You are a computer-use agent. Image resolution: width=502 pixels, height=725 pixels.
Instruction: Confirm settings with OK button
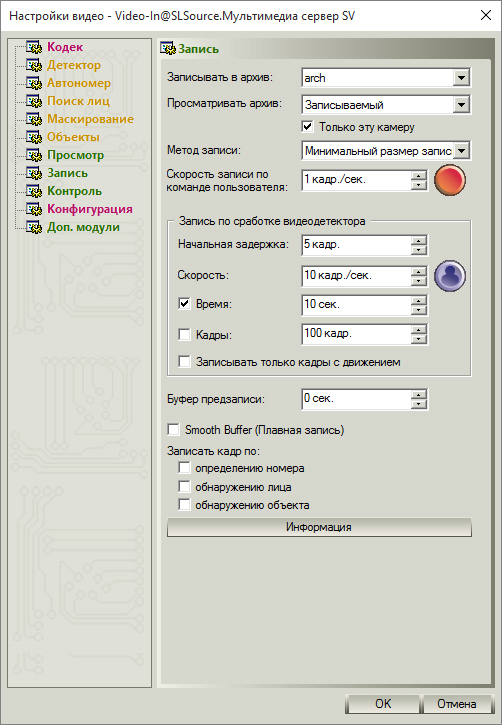tap(382, 704)
